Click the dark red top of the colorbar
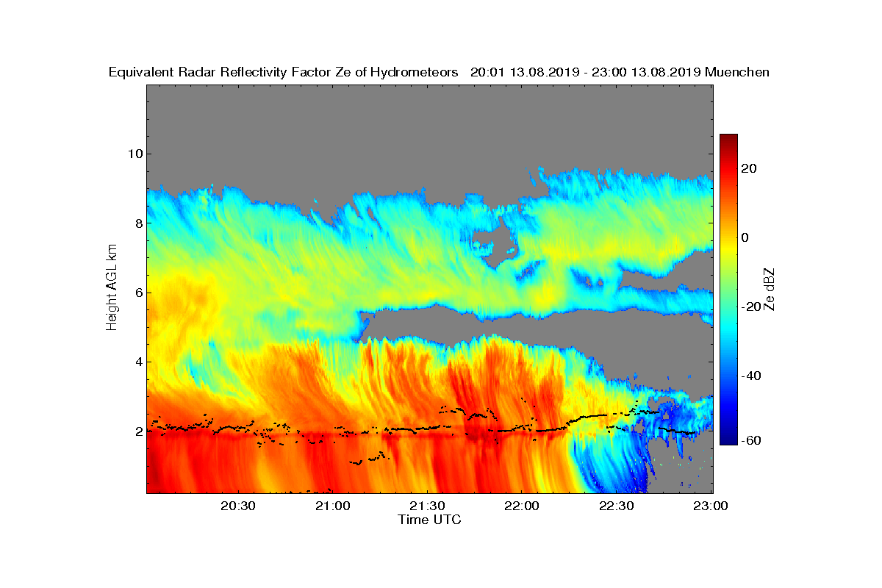882x588 pixels. (x=728, y=138)
